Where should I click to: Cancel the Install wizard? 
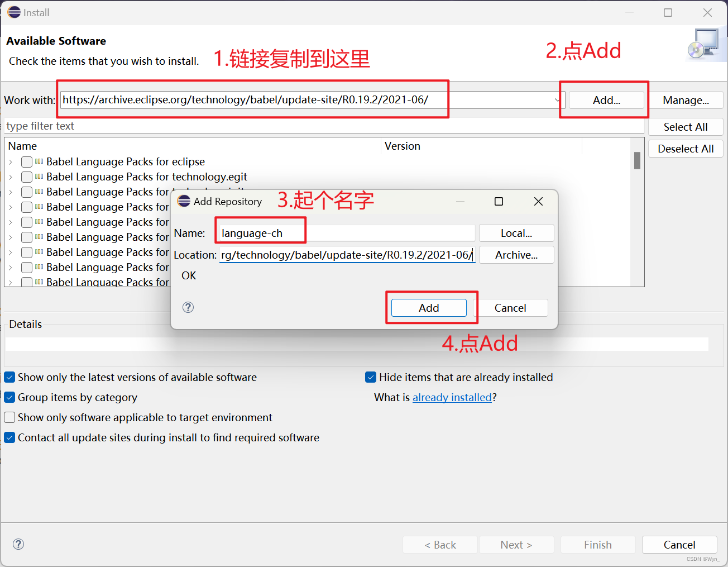pyautogui.click(x=679, y=545)
